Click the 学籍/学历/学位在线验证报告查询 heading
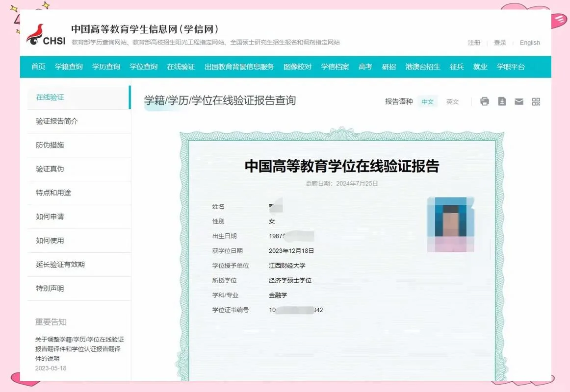Screen dimensions: 570x392 tap(220, 100)
